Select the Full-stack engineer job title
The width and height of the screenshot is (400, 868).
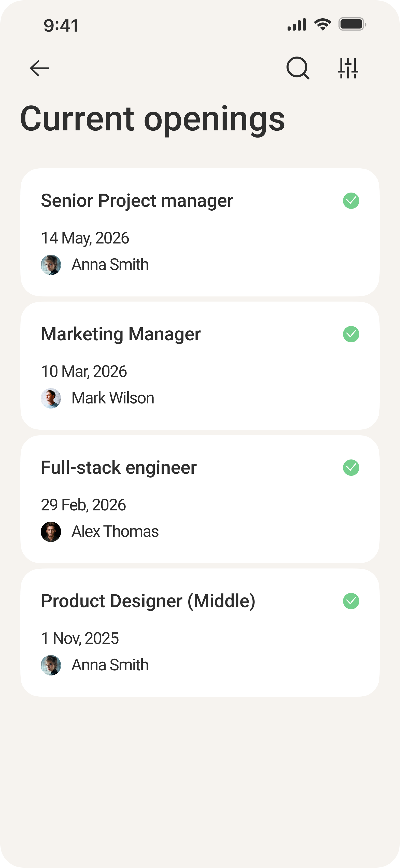119,468
